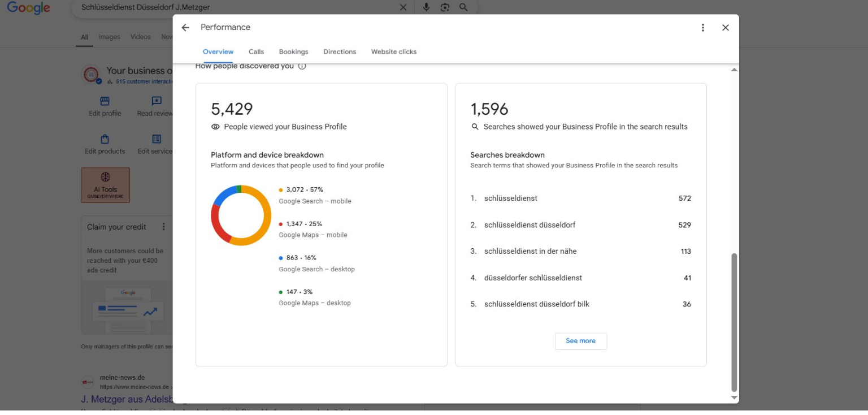Screen dimensions: 868x415
Task: Click the Read reviews icon
Action: click(157, 101)
